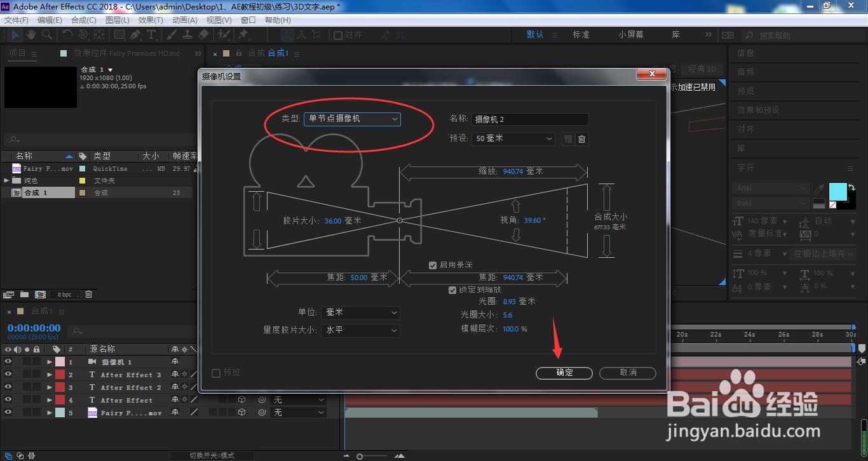This screenshot has height=461, width=868.
Task: Open the 预设 50 毫米 preset dropdown
Action: click(513, 138)
